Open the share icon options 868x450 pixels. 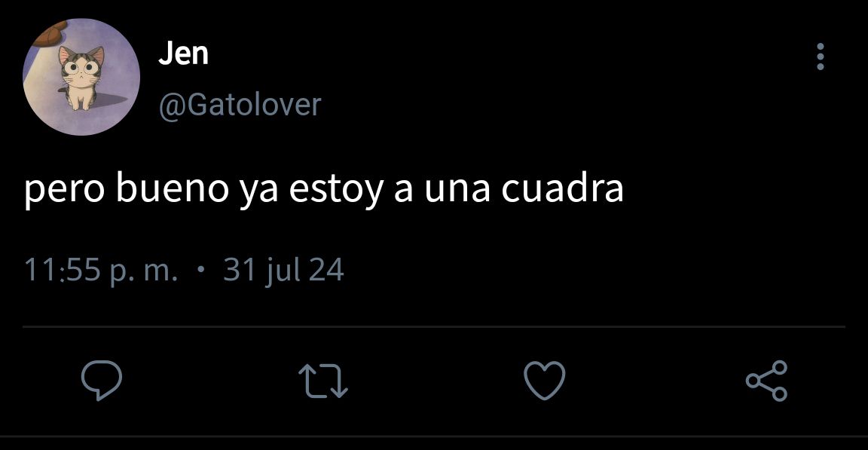pyautogui.click(x=766, y=380)
